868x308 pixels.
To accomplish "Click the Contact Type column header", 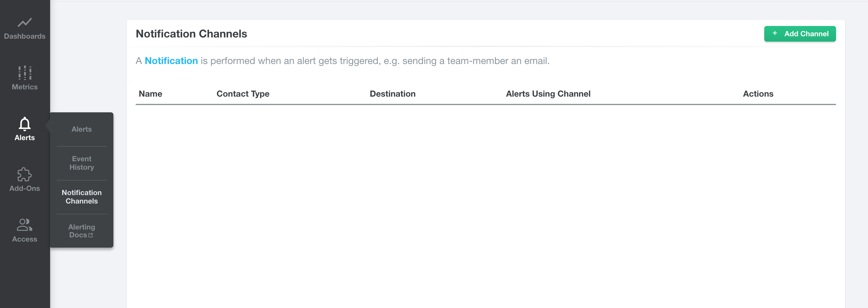I will 242,94.
